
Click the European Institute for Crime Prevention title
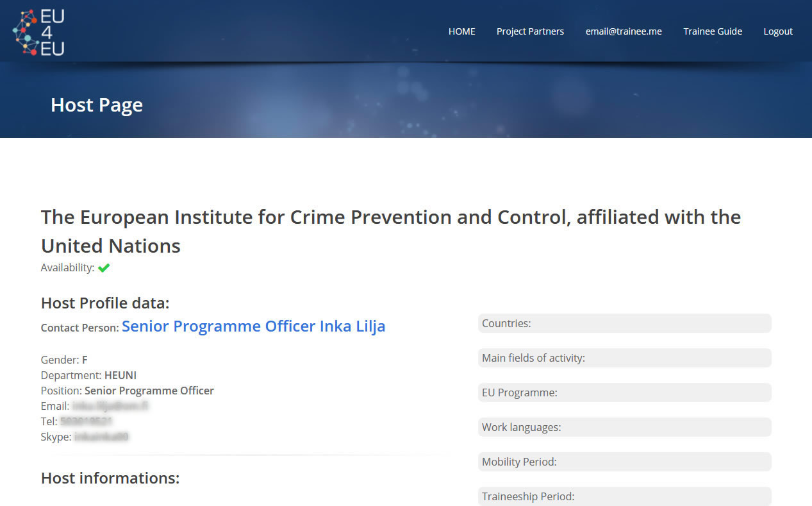click(391, 232)
